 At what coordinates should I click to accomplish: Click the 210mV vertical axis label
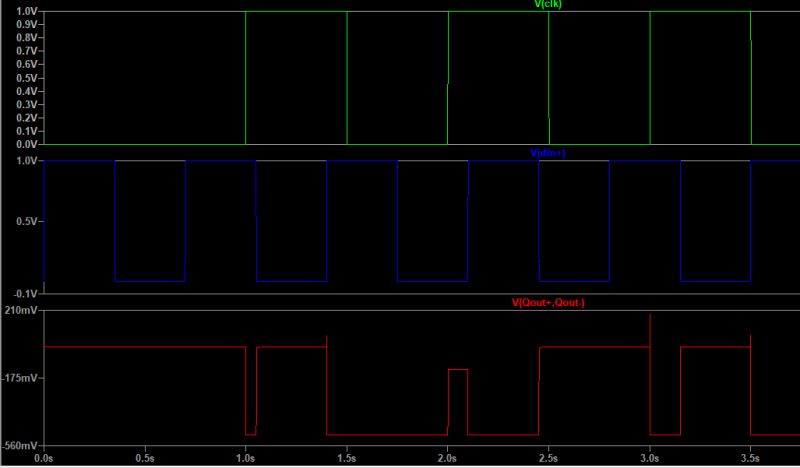23,310
